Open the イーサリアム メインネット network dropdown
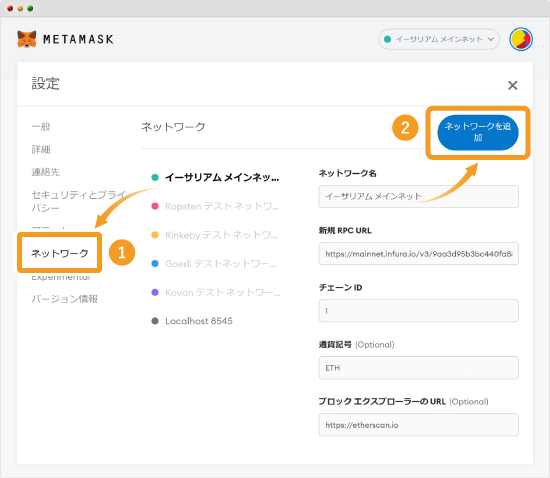Viewport: 550px width, 478px height. tap(439, 39)
